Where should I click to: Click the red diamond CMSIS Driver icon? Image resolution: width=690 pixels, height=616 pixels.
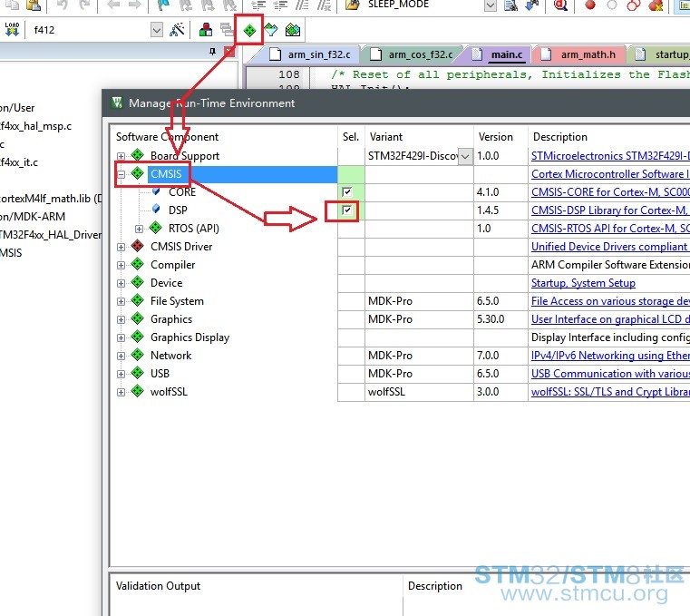click(138, 246)
